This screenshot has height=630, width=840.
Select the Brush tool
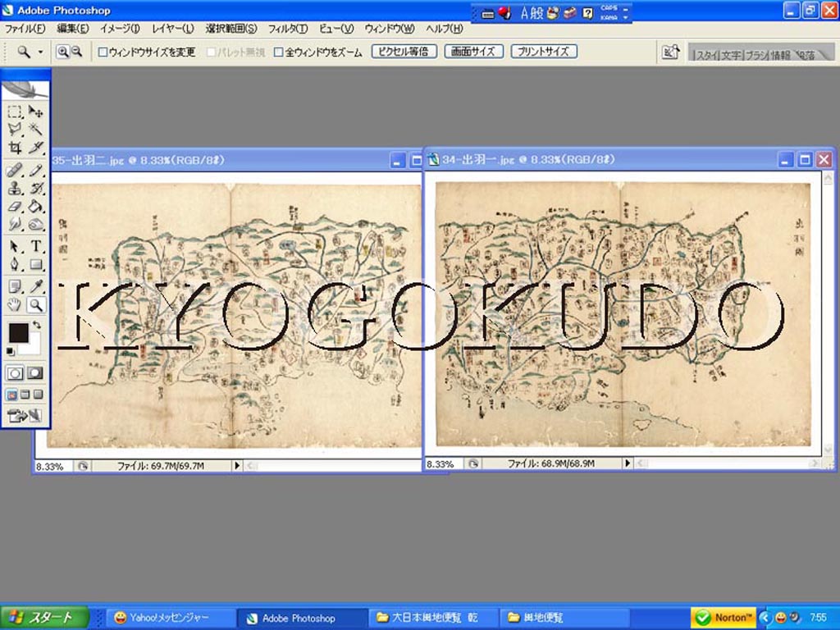click(35, 171)
